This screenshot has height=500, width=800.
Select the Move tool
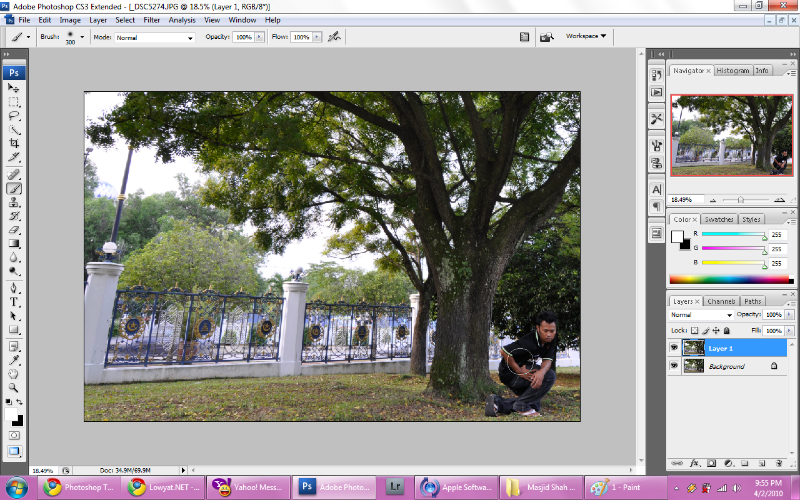15,88
